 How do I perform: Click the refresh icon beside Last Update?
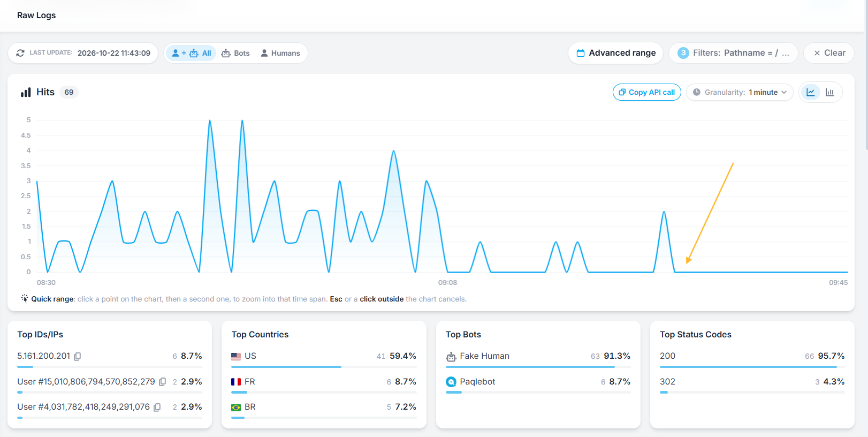tap(20, 53)
